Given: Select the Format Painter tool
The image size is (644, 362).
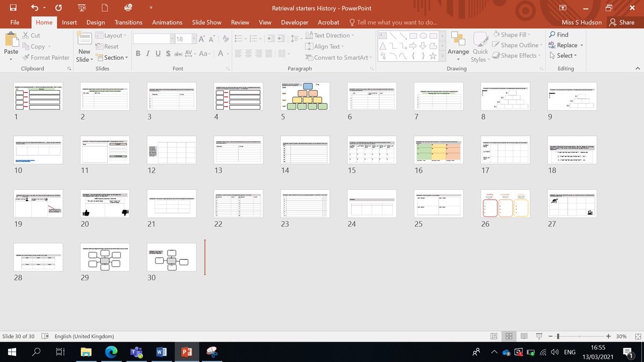Looking at the screenshot, I should (46, 57).
